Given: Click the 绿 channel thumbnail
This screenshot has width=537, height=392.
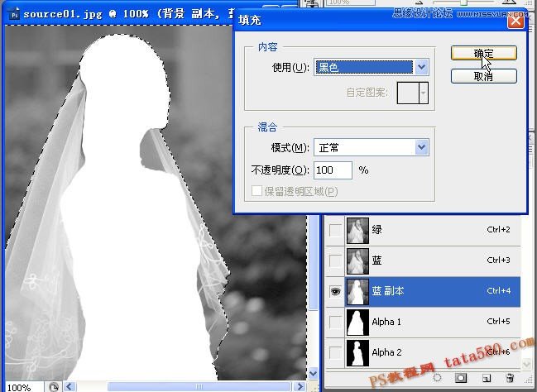Looking at the screenshot, I should (357, 231).
